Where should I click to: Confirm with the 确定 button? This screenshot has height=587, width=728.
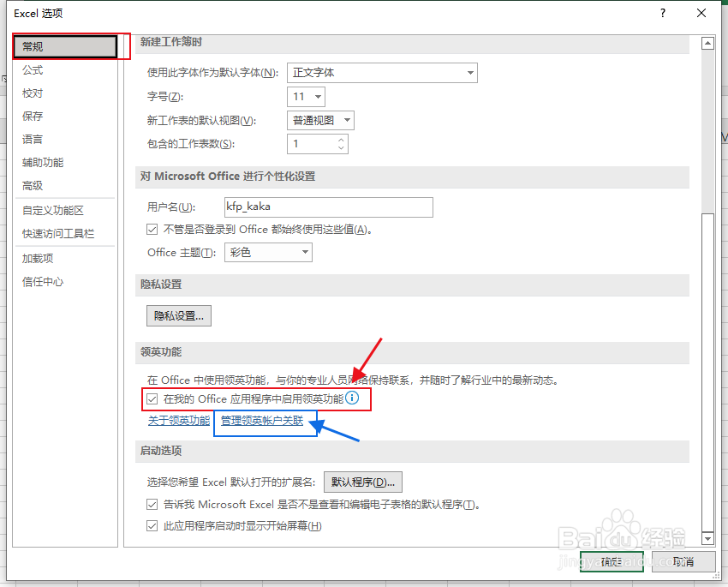pyautogui.click(x=612, y=562)
